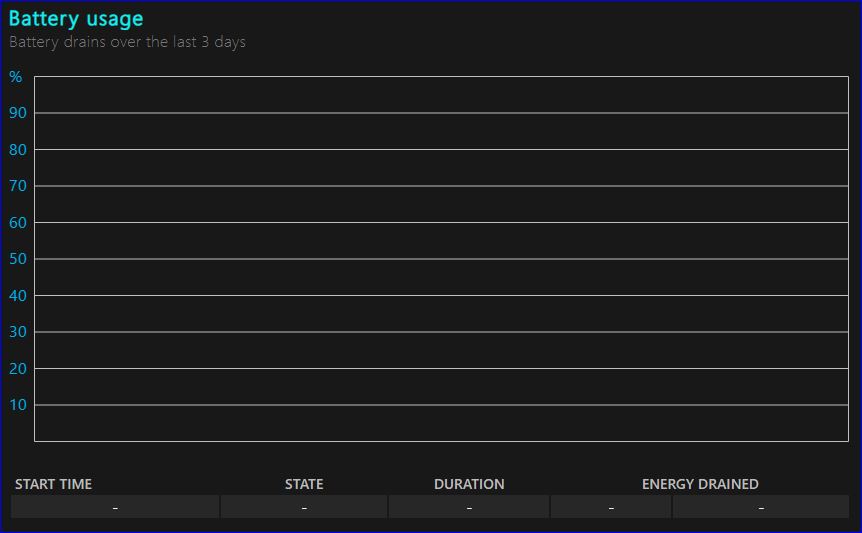
Task: Click the 70 axis label
Action: [18, 186]
